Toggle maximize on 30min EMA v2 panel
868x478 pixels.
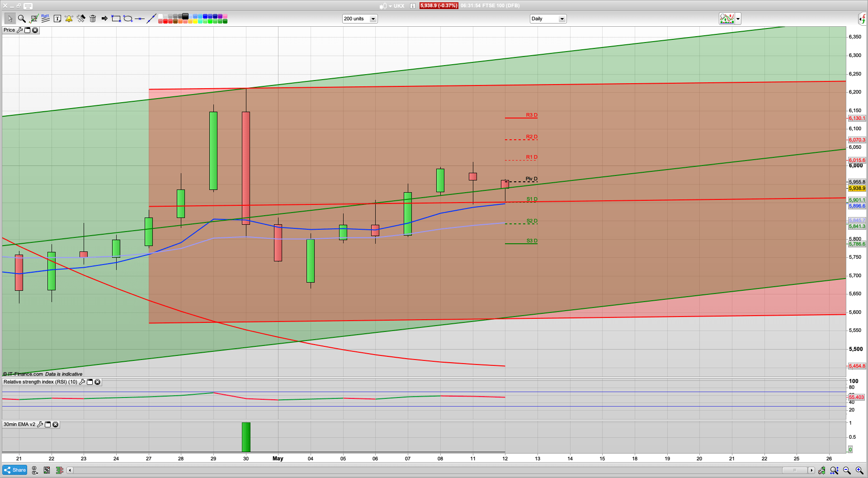[47, 425]
